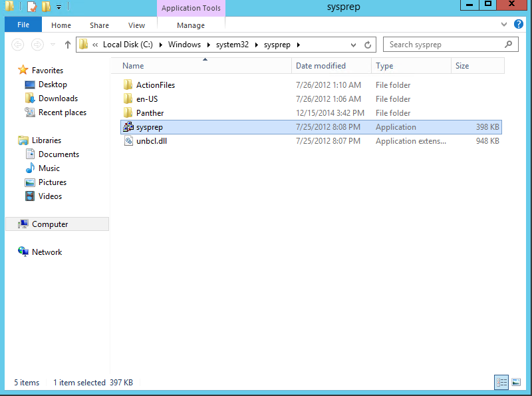Click the 398 KB size cell
Image resolution: width=532 pixels, height=396 pixels.
487,127
